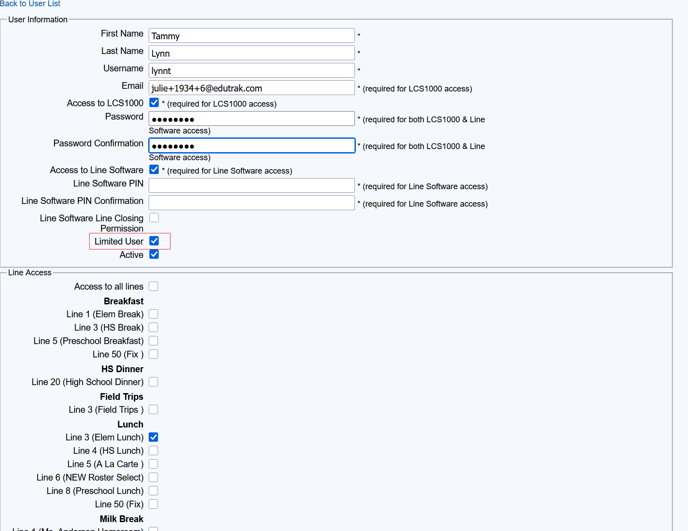Click the Email input field
The height and width of the screenshot is (531, 688).
click(251, 88)
